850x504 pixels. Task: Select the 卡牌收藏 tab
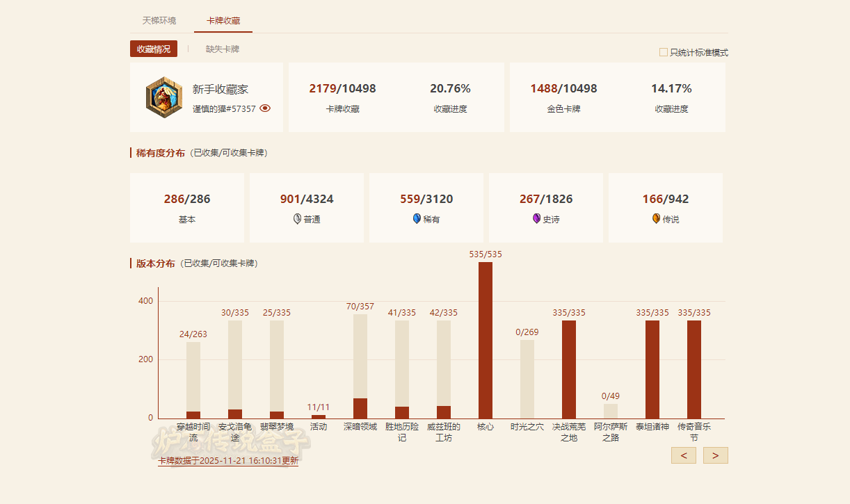pyautogui.click(x=223, y=21)
